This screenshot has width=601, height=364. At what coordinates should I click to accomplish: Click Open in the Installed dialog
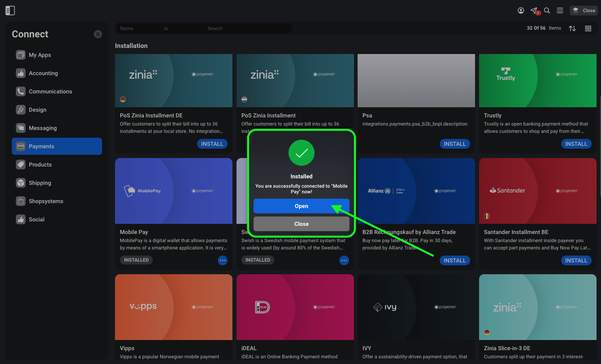point(302,206)
